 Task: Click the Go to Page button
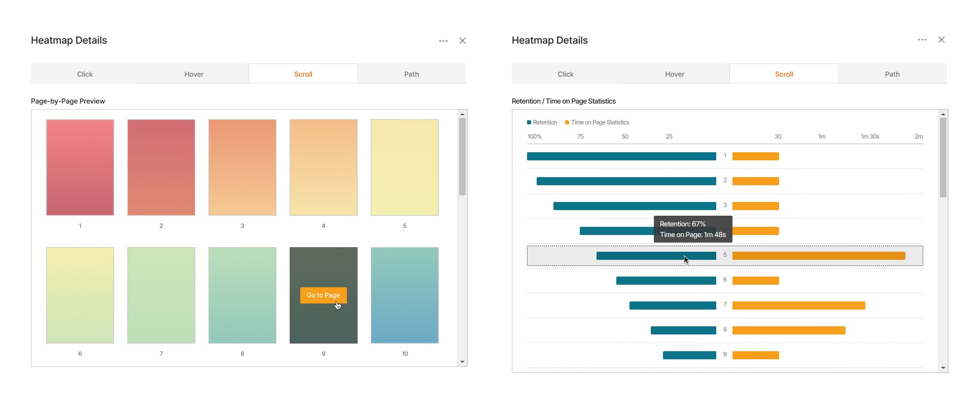coord(324,295)
